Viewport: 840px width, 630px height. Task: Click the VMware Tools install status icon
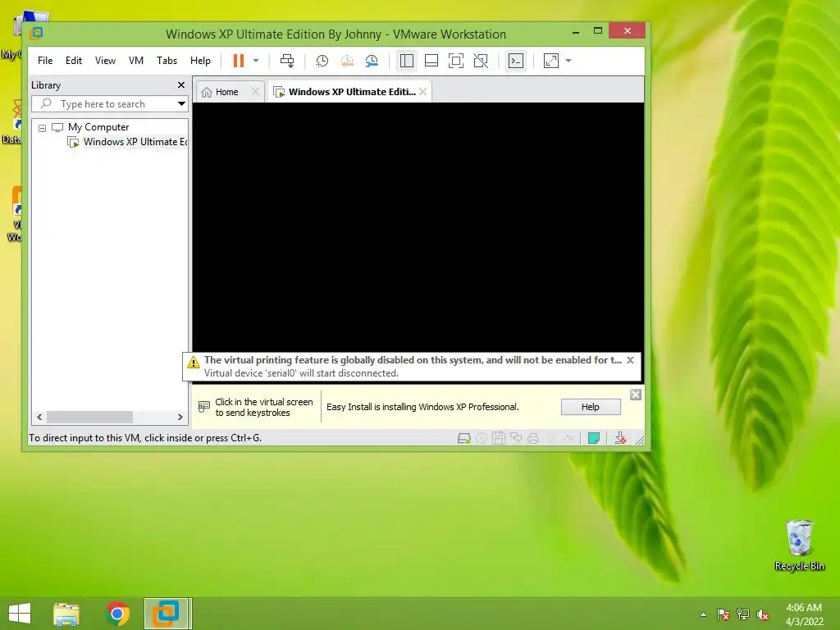620,438
